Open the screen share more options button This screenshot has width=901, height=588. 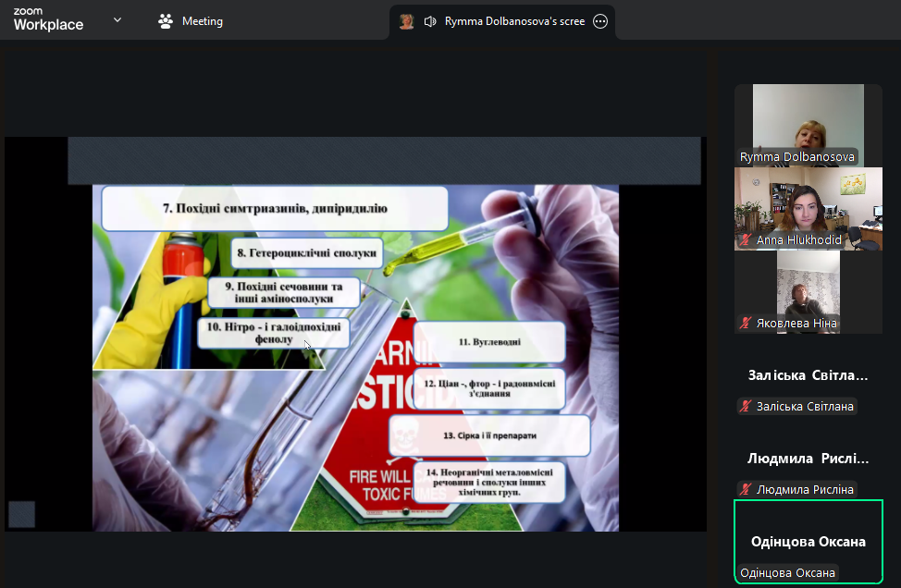click(x=600, y=21)
